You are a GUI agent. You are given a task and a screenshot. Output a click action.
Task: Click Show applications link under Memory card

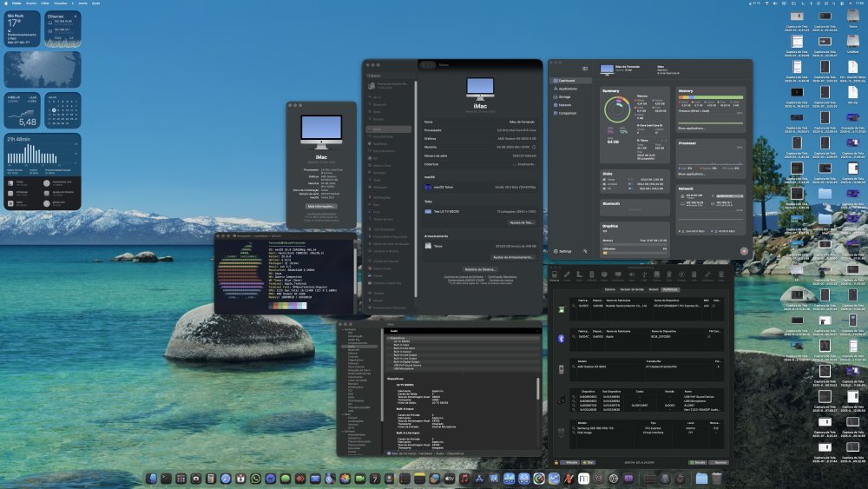692,129
